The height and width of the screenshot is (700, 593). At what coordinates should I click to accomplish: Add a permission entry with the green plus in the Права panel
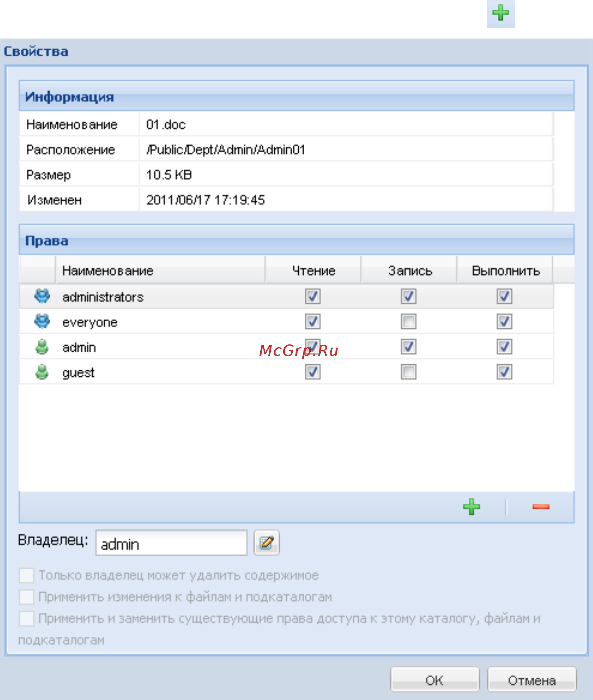coord(471,507)
